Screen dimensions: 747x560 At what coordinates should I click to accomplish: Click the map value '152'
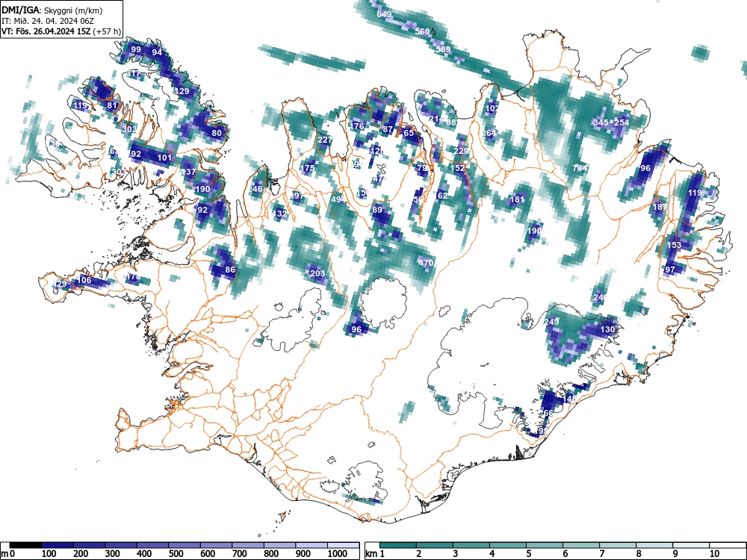457,168
